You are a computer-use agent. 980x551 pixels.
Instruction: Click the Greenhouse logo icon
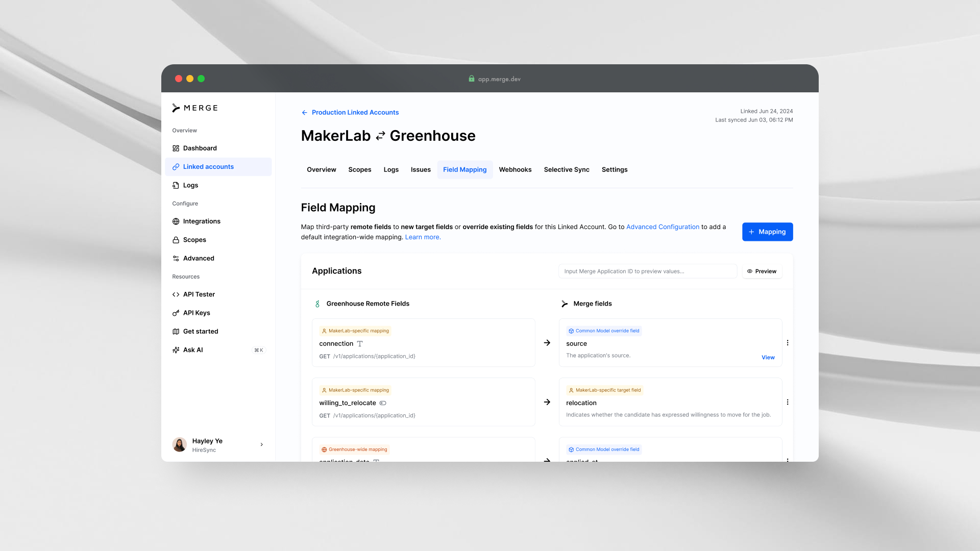(317, 304)
